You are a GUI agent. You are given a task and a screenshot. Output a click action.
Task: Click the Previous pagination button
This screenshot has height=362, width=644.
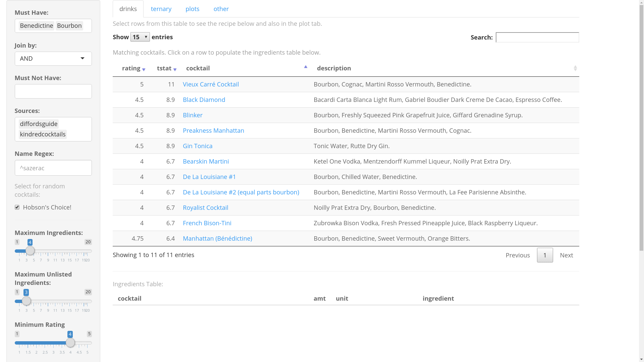518,255
